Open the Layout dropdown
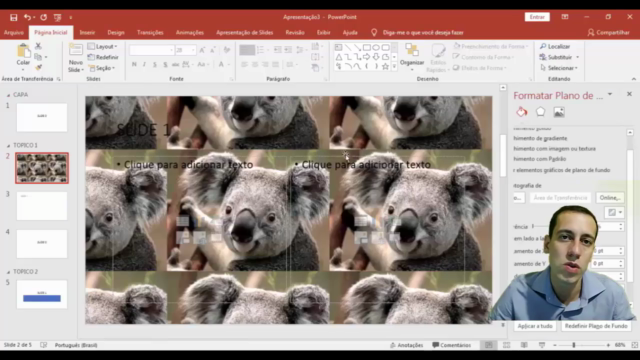 (x=102, y=47)
